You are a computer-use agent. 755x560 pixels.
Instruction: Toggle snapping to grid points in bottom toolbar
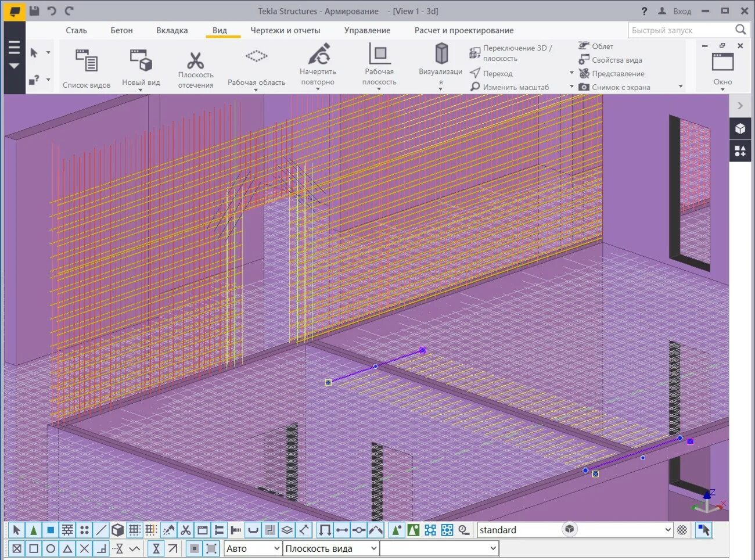tap(135, 530)
